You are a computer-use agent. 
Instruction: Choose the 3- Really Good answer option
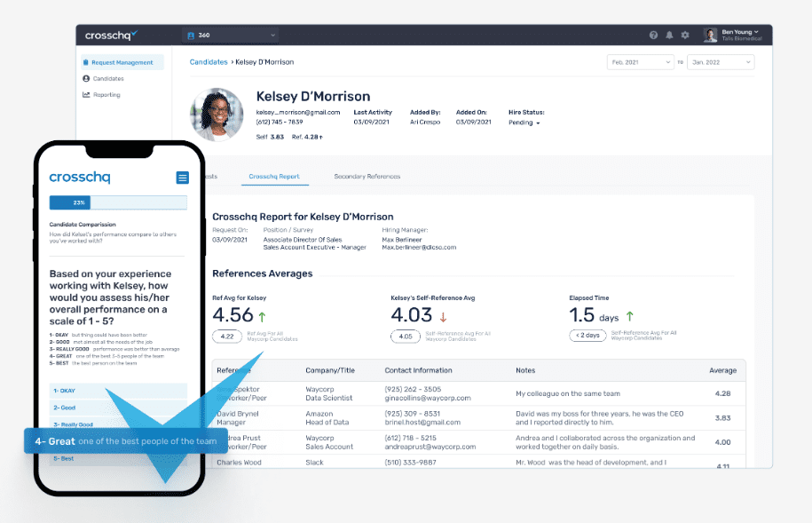(118, 424)
